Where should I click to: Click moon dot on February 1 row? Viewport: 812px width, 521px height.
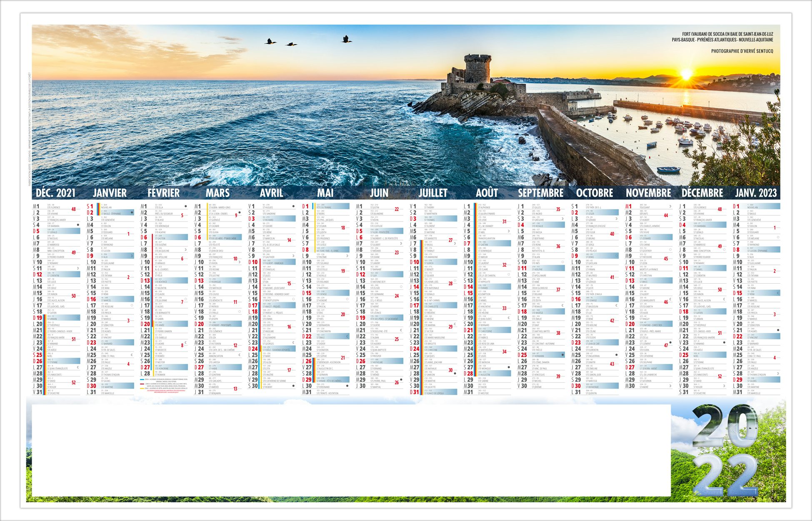(185, 206)
